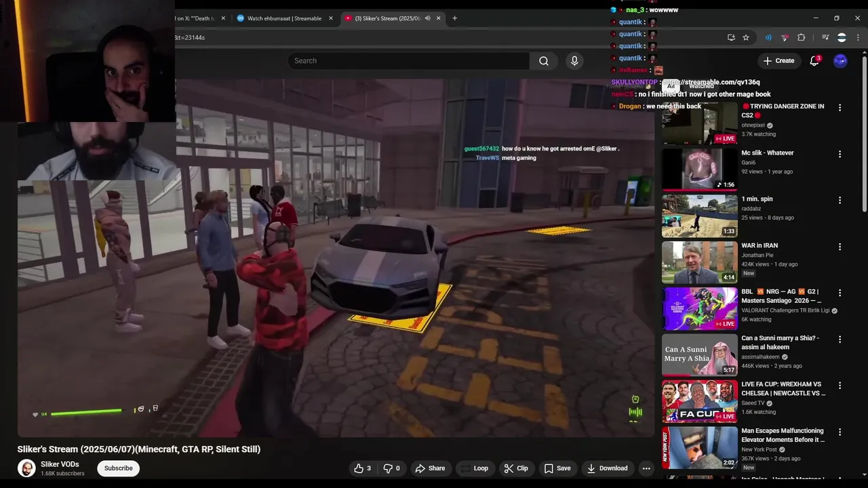Mute the Sliker's Stream tab audio icon
The width and height of the screenshot is (868, 488).
point(427,18)
